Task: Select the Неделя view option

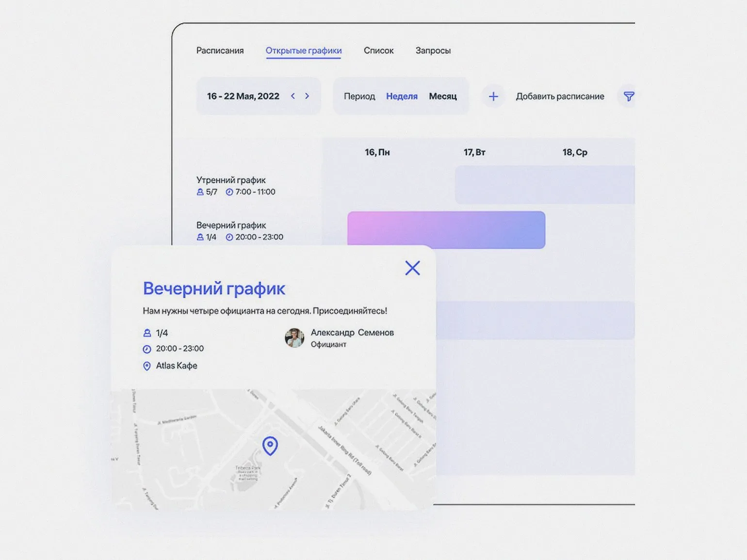Action: pyautogui.click(x=402, y=96)
